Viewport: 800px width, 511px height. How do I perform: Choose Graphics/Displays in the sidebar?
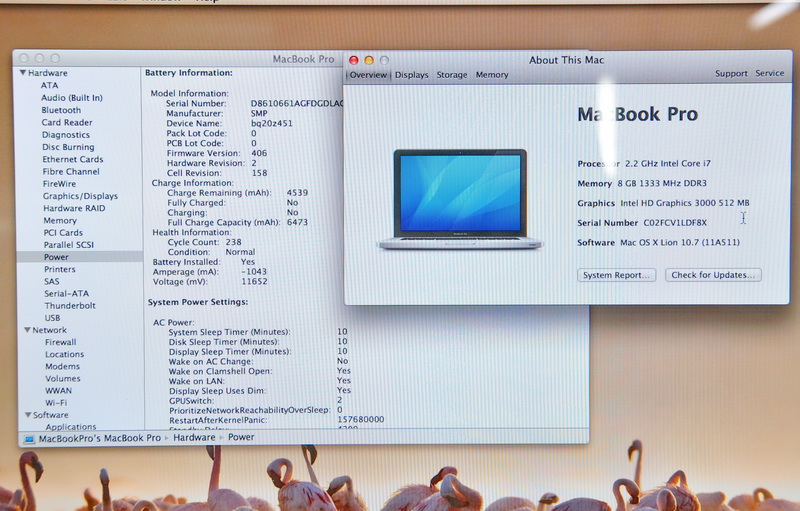[x=80, y=196]
